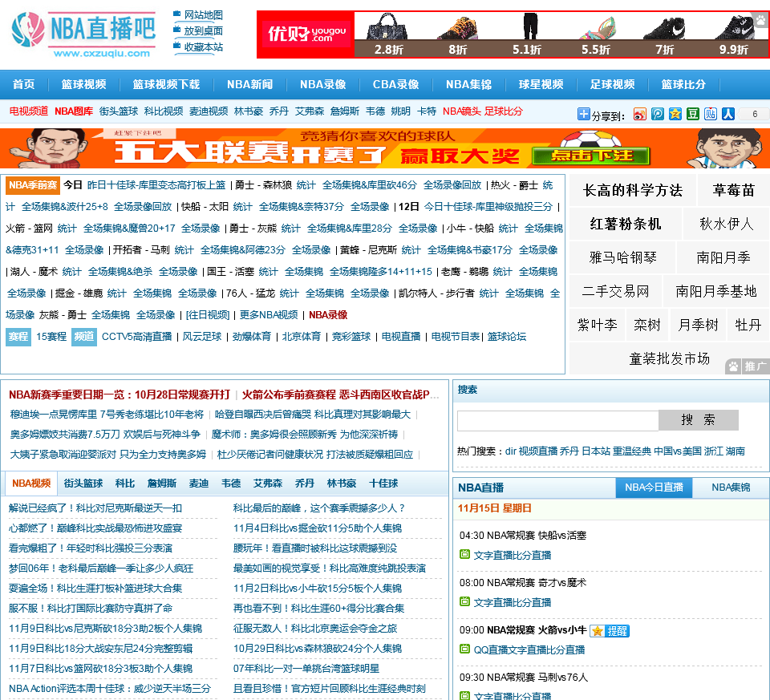Click the 推广 paw badge under sponsored links
770x700 pixels.
748,366
